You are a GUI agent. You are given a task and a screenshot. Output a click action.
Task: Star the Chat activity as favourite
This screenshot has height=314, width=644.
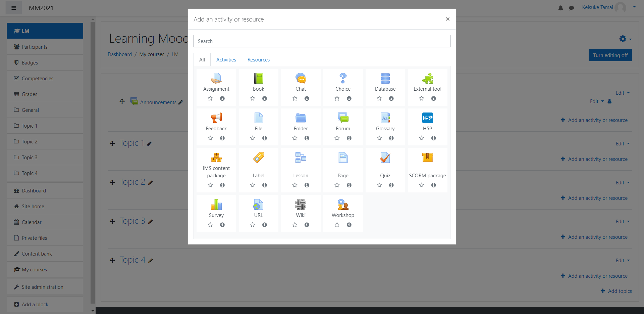click(295, 98)
